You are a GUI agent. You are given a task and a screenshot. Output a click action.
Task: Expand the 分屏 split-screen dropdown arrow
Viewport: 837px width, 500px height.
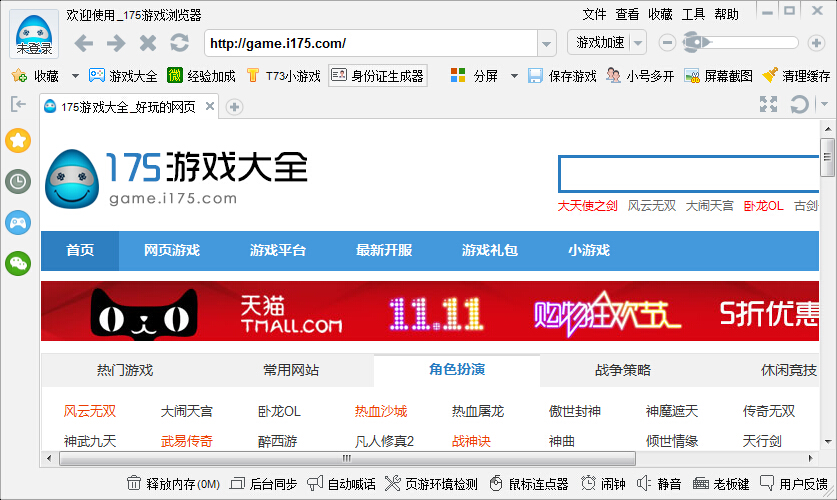click(514, 76)
